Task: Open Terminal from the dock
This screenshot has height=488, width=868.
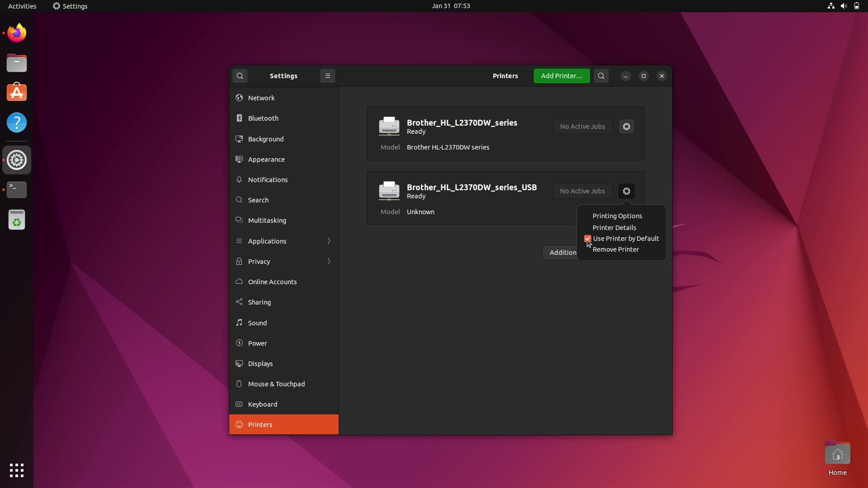Action: [17, 190]
